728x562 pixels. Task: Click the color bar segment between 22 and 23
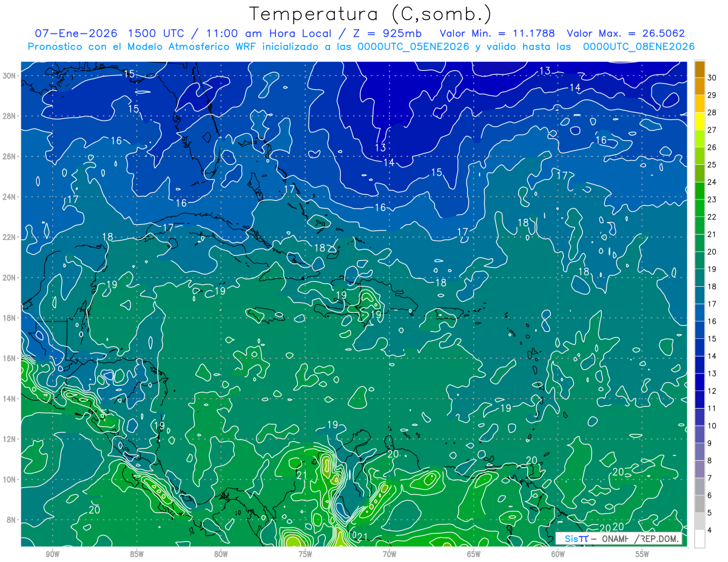[x=699, y=208]
